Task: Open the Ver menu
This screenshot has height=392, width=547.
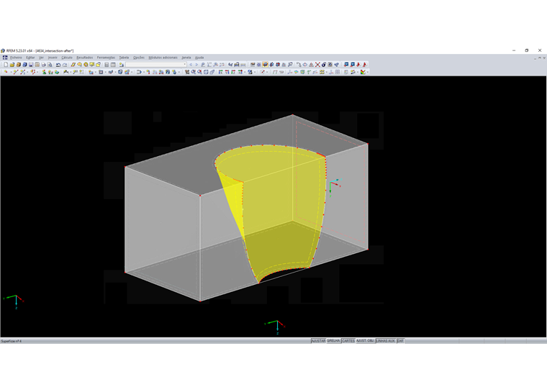Action: click(41, 58)
